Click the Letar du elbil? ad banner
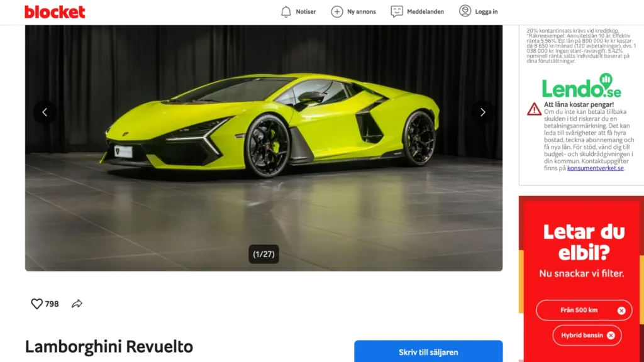 point(581,279)
